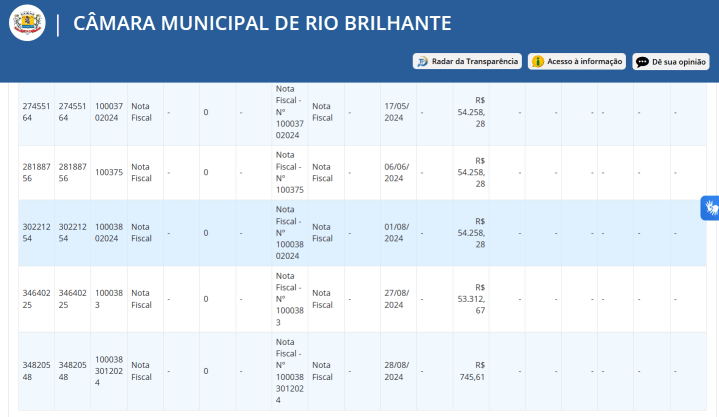
Task: Select the date cell 06/06/2024
Action: [397, 172]
